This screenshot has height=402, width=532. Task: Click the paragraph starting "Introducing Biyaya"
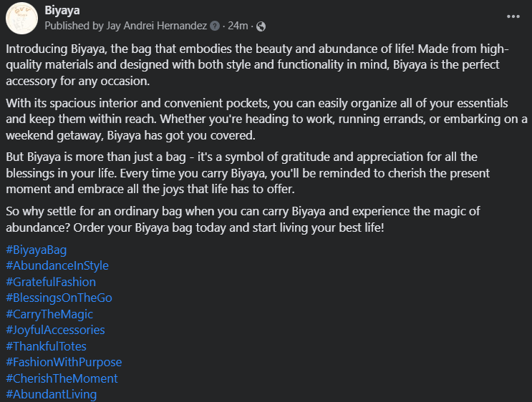pyautogui.click(x=258, y=65)
